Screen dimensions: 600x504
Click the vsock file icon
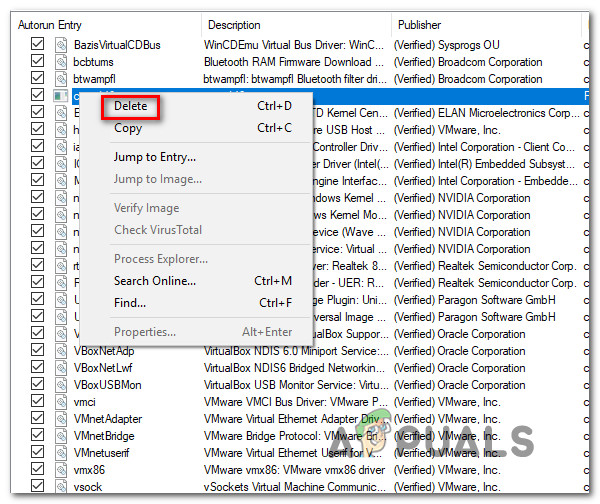pyautogui.click(x=61, y=486)
